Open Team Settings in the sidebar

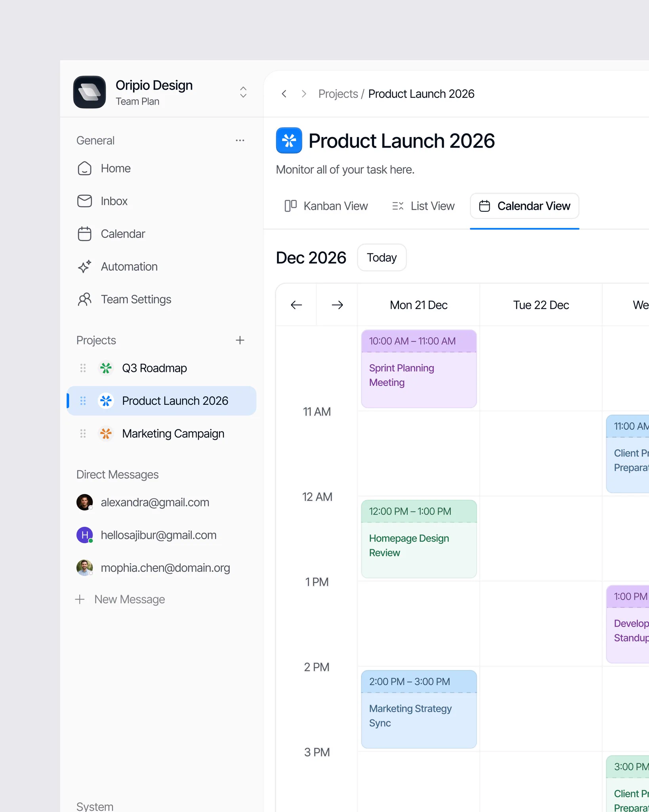click(162, 299)
